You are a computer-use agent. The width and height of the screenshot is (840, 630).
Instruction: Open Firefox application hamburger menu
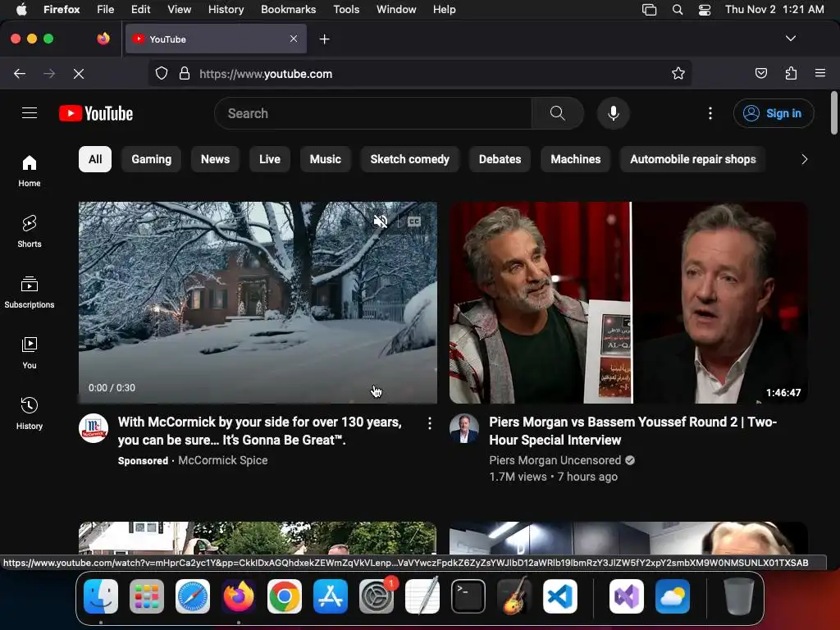pos(820,73)
